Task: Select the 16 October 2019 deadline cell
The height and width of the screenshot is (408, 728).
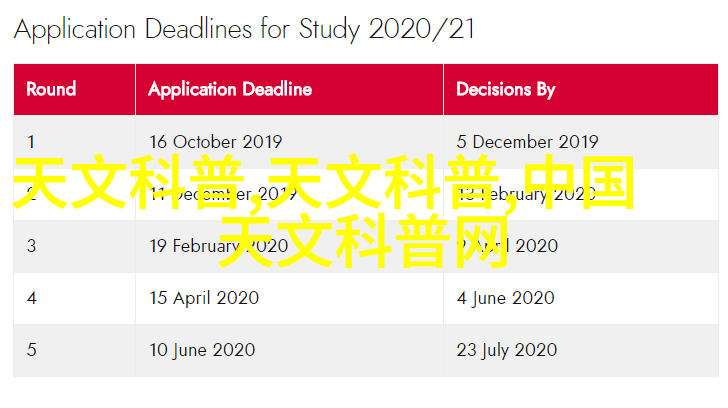Action: 289,142
